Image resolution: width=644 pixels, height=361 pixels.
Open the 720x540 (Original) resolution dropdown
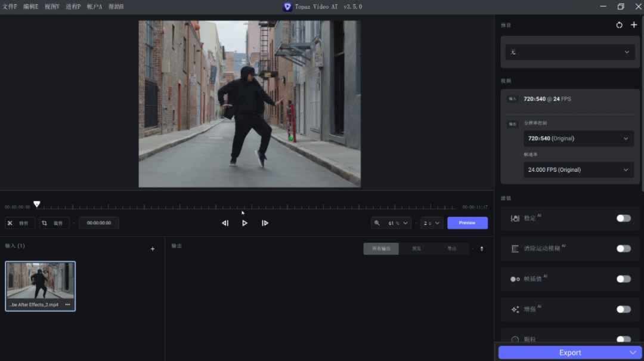(x=577, y=138)
